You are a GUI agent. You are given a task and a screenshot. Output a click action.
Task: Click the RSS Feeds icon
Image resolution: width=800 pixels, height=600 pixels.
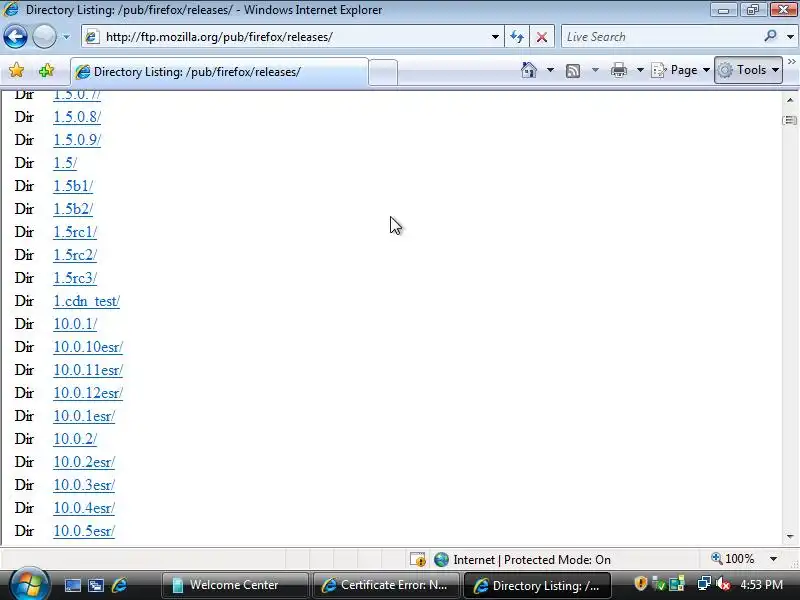click(x=573, y=70)
